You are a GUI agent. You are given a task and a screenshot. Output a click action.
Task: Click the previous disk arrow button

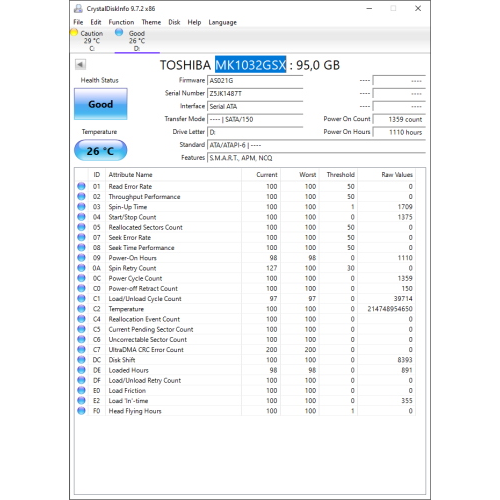click(x=80, y=64)
